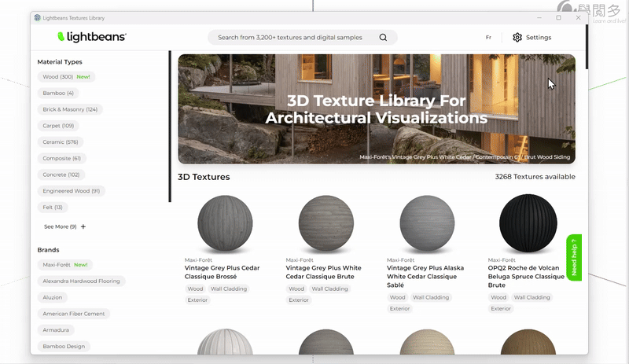Image resolution: width=629 pixels, height=364 pixels.
Task: Maximize the Lightbeans Textures Library window
Action: (x=558, y=17)
